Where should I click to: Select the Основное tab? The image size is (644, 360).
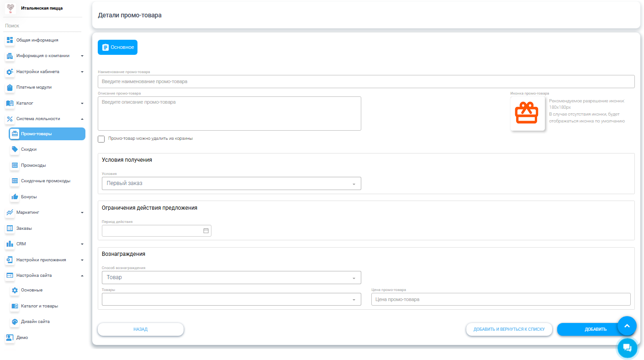click(x=117, y=48)
